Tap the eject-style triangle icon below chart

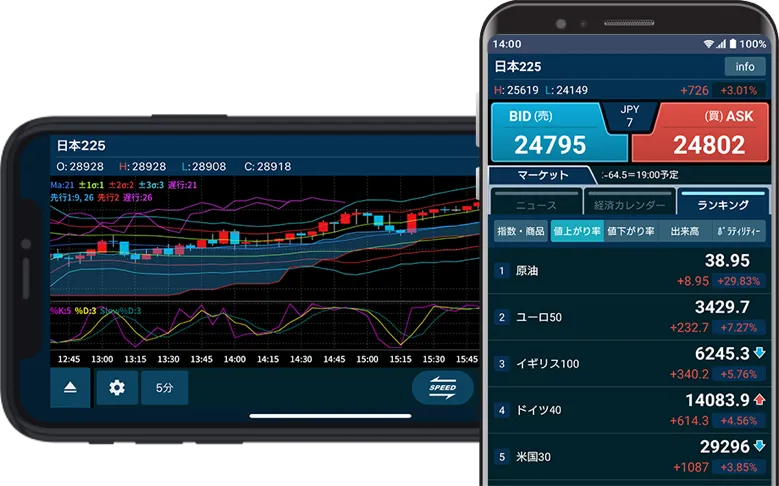click(70, 388)
